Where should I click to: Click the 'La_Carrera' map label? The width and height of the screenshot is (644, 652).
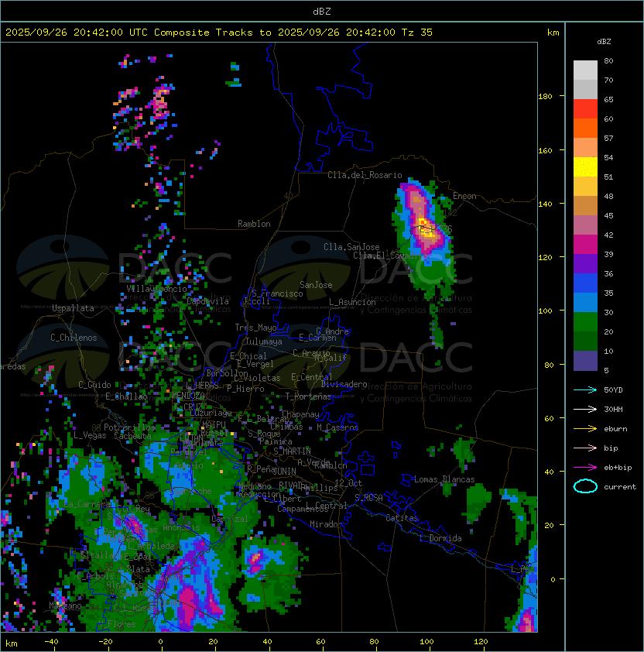coord(87,504)
